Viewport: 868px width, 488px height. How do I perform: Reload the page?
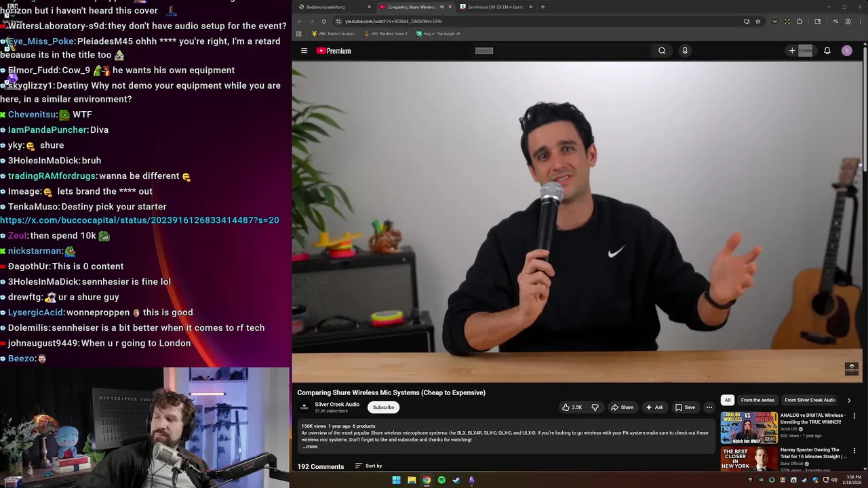(x=323, y=21)
